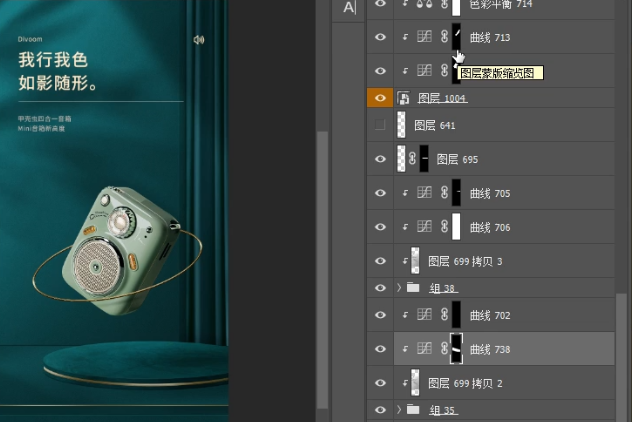Click the layers panel vertical scrollbar
This screenshot has width=632, height=422.
click(621, 358)
